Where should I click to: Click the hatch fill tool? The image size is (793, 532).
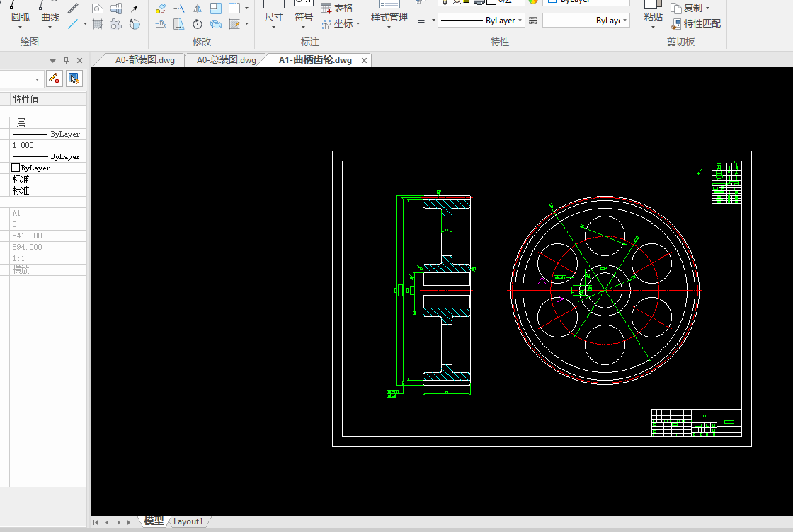click(98, 24)
